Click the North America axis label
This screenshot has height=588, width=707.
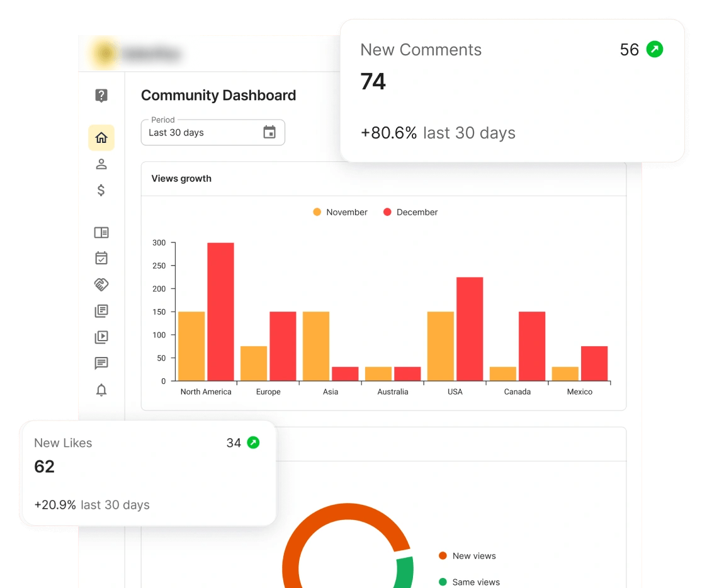click(206, 392)
